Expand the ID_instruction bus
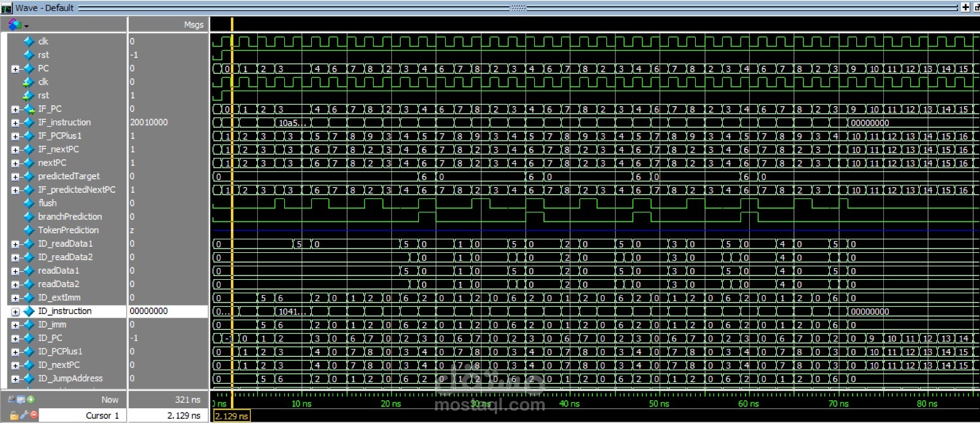This screenshot has width=980, height=423. point(15,312)
